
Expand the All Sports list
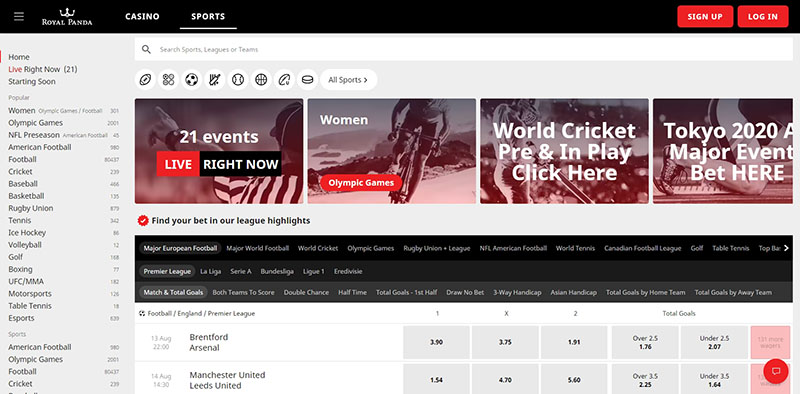pos(348,80)
